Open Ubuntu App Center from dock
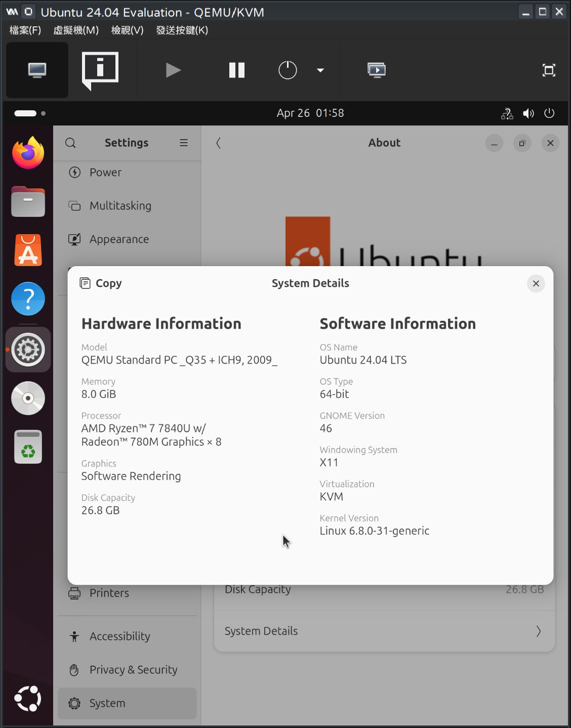This screenshot has width=571, height=728. point(28,250)
